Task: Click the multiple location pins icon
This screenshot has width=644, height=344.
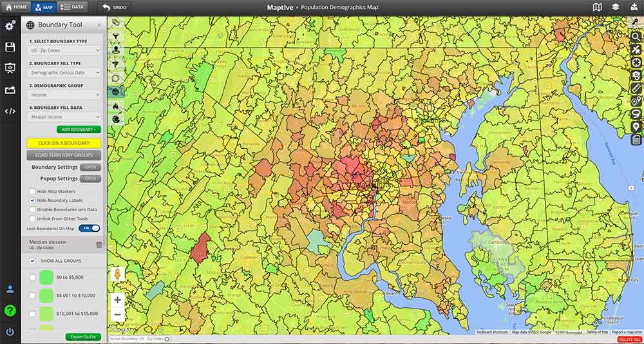Action: click(636, 101)
